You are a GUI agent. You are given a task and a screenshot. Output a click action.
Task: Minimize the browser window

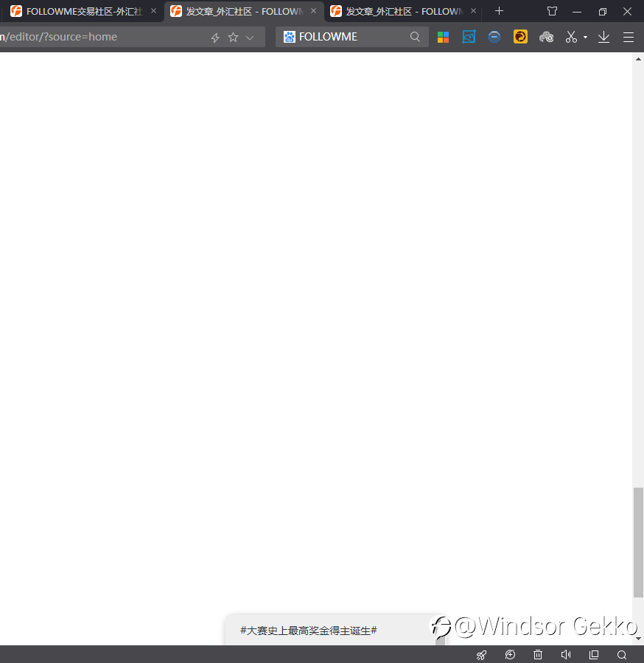(x=577, y=11)
